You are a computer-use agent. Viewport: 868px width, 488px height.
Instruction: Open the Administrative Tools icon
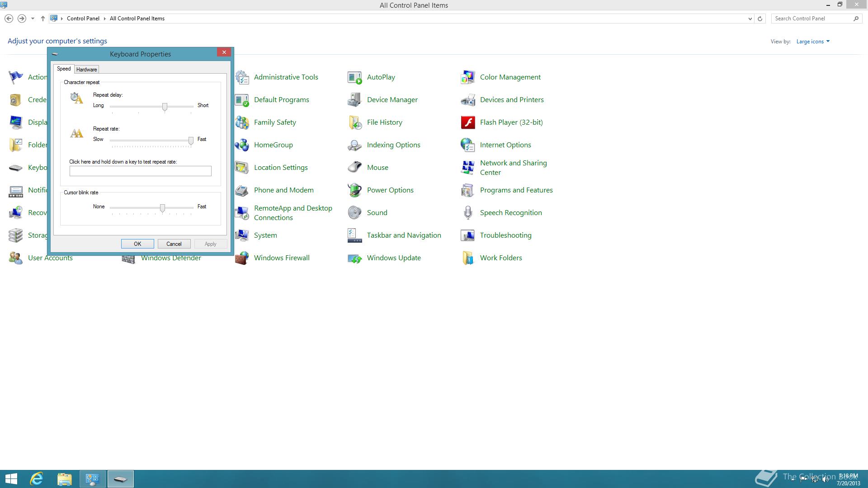[x=242, y=77]
